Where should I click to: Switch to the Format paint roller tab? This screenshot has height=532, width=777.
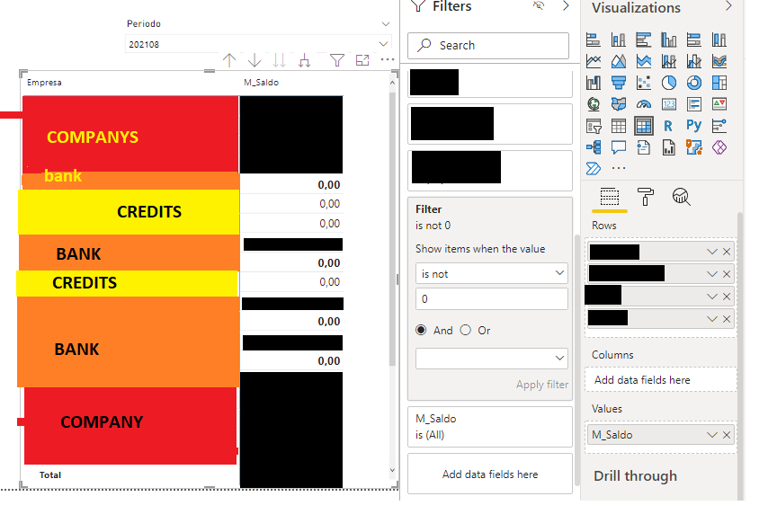[645, 197]
